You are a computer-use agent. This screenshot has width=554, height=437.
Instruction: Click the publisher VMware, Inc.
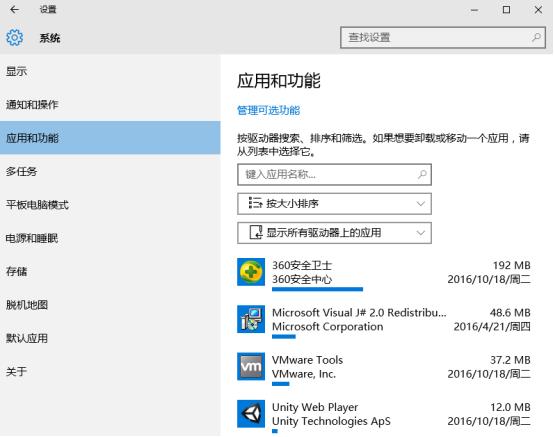tap(304, 374)
